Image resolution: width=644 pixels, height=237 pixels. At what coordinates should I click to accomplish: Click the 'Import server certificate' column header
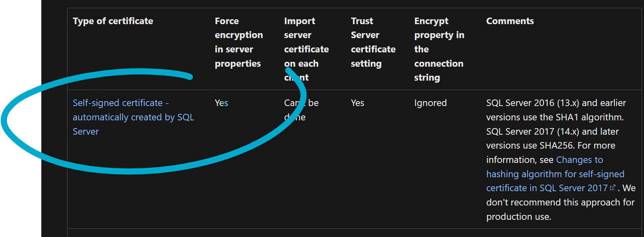pyautogui.click(x=306, y=49)
